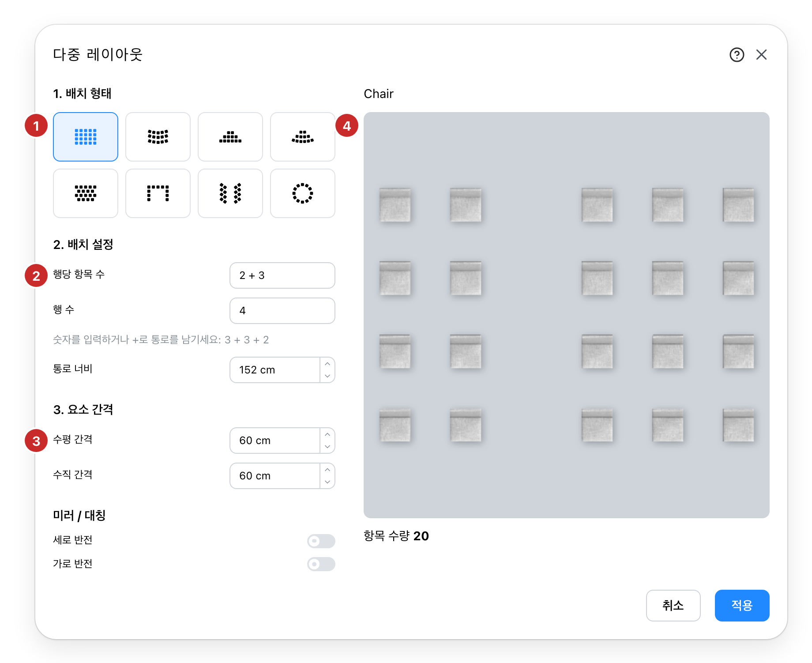Edit the 행 수 field showing 4
The height and width of the screenshot is (663, 812).
coord(282,311)
